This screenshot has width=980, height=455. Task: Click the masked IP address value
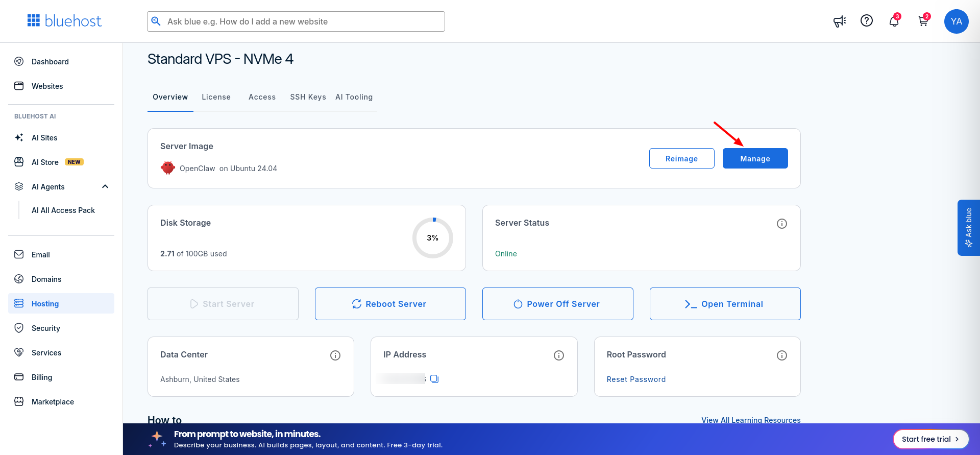(x=401, y=378)
